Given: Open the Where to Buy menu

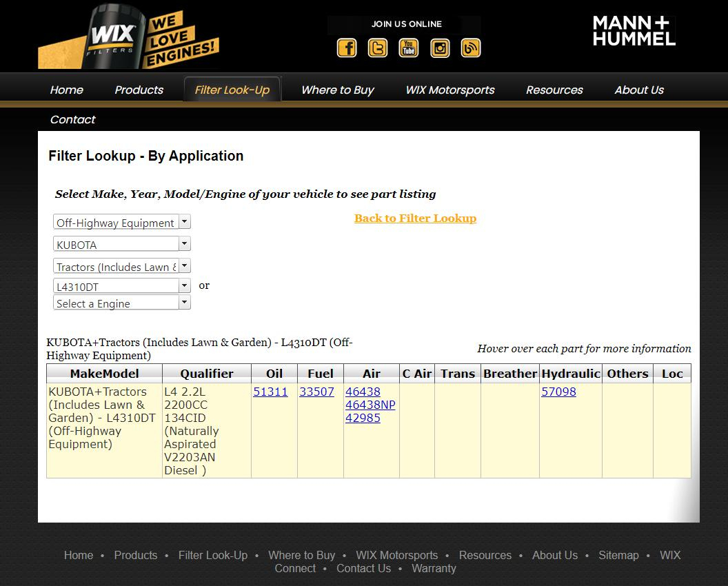Looking at the screenshot, I should 337,90.
